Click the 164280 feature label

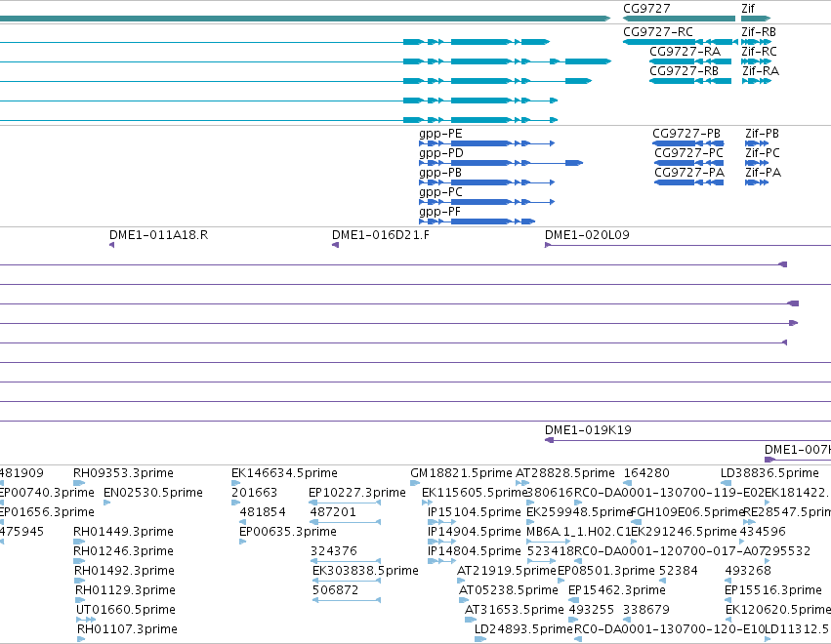coord(646,473)
